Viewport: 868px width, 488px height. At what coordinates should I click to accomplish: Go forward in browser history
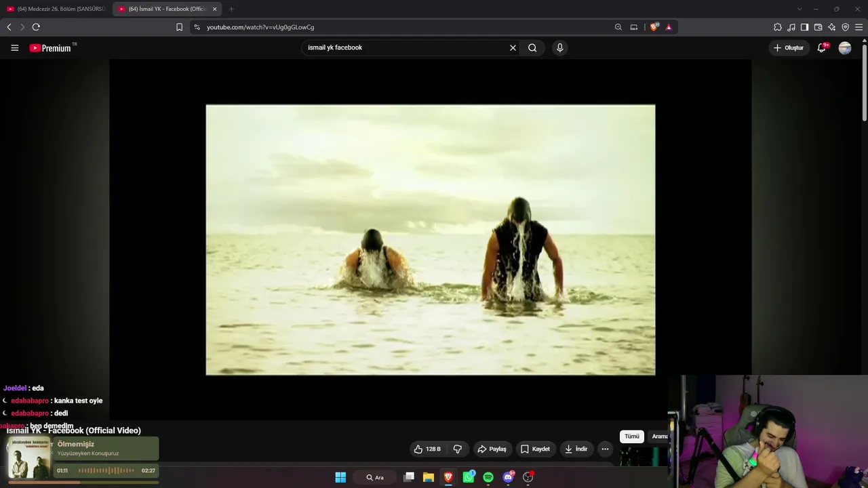point(22,27)
